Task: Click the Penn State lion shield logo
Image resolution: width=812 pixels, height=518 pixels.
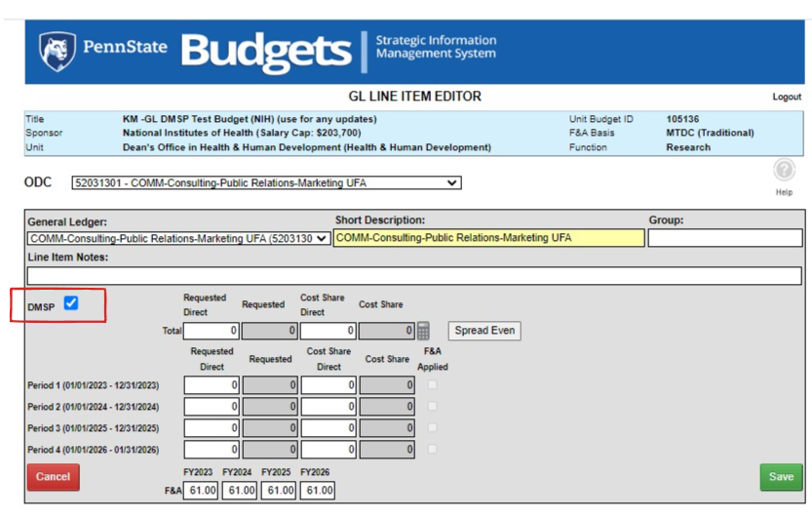Action: 58,51
